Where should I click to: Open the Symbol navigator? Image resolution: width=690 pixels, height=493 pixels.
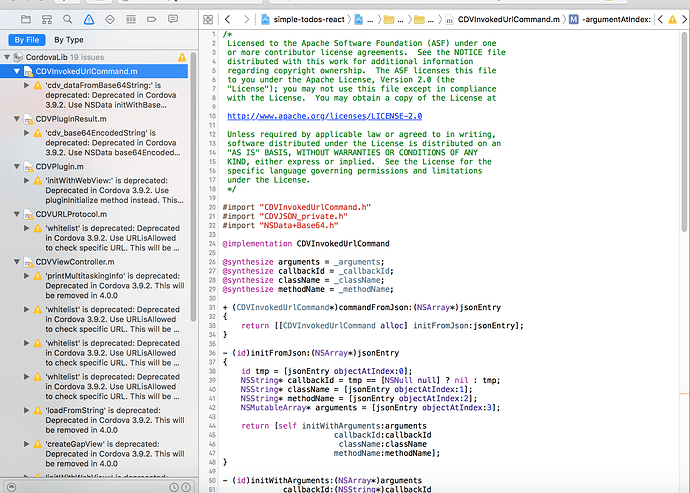47,19
